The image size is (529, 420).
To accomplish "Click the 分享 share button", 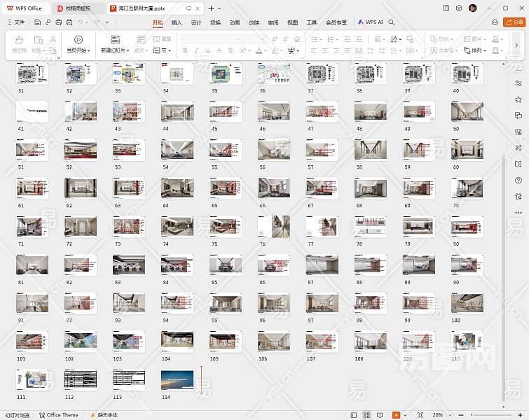I will click(x=514, y=22).
